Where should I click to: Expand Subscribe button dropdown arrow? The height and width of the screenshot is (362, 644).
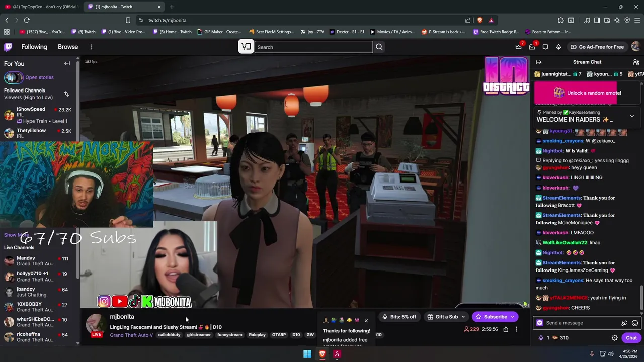(x=512, y=317)
